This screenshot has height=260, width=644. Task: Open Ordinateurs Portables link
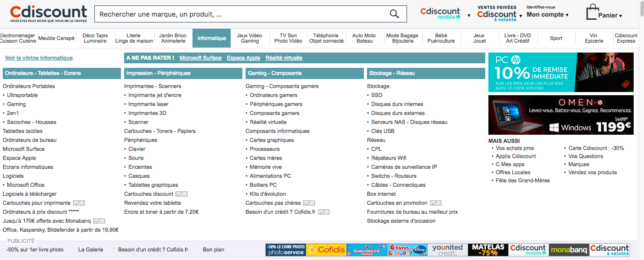click(x=29, y=86)
